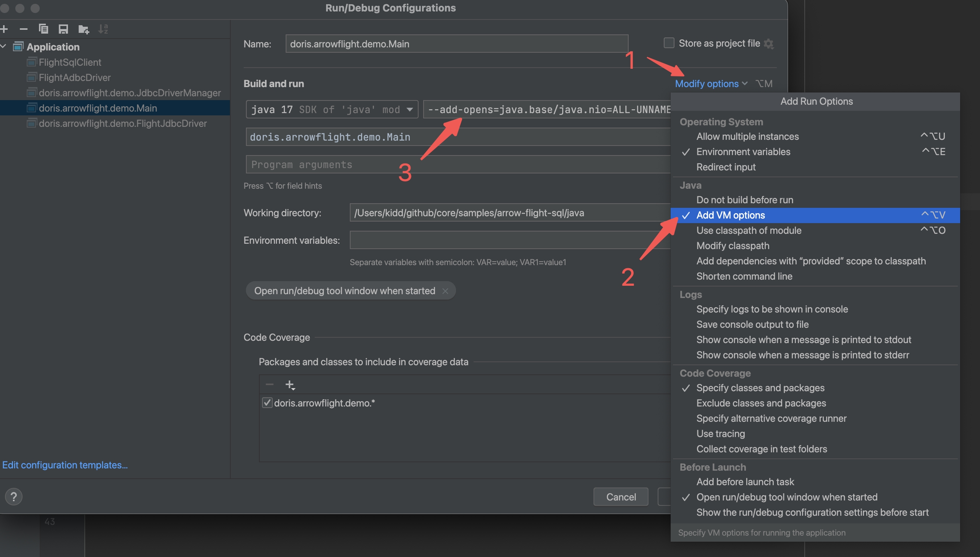Add a new run configuration with the plus icon
The width and height of the screenshot is (980, 557).
click(x=5, y=29)
